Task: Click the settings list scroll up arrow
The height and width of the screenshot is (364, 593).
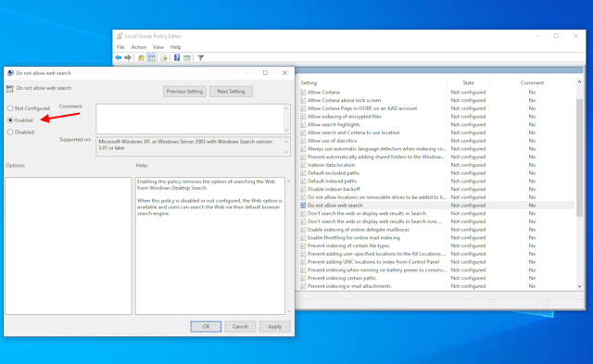Action: [x=579, y=82]
